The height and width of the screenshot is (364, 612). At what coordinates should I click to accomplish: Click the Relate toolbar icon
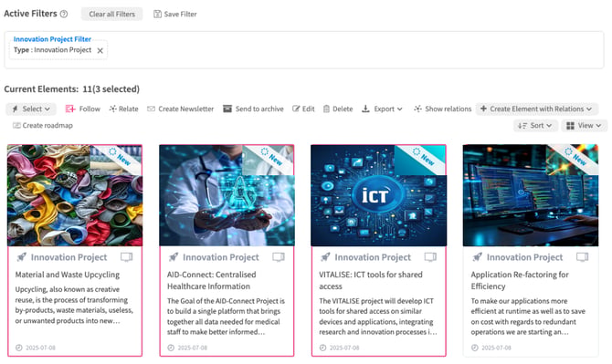tap(112, 109)
